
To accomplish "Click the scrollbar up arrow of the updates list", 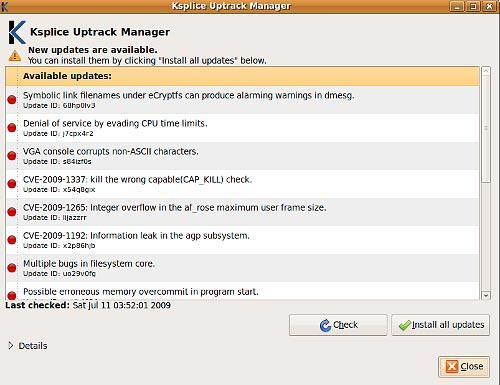I will [x=486, y=71].
